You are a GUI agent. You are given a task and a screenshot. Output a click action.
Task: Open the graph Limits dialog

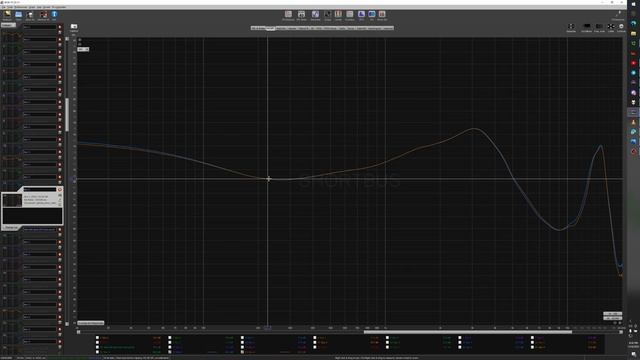(611, 28)
